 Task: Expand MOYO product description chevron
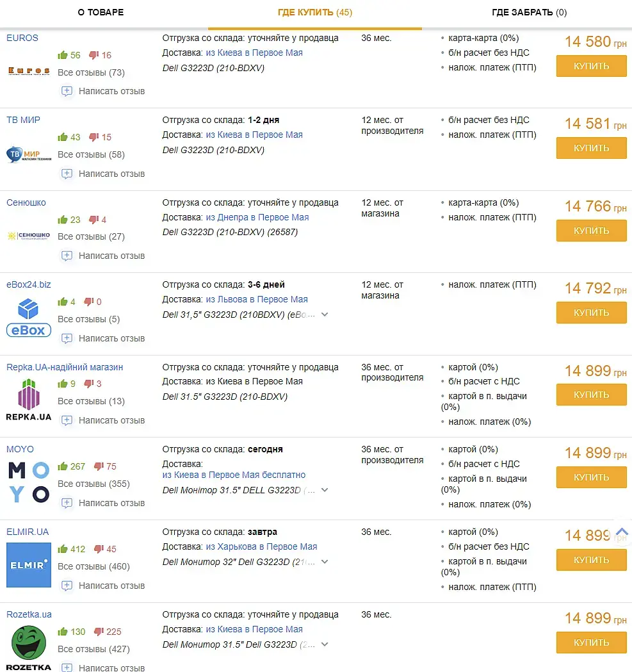tap(325, 490)
